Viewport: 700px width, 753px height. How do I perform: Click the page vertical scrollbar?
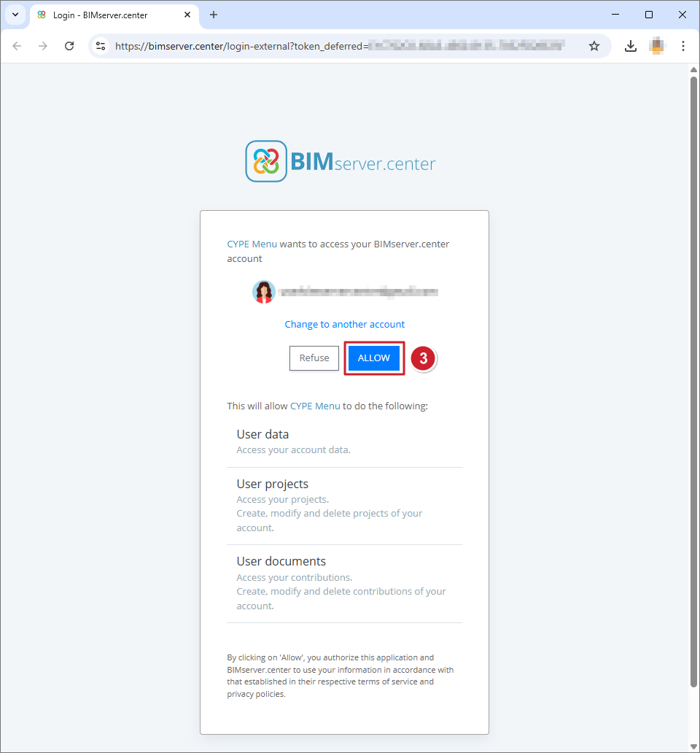(693, 379)
